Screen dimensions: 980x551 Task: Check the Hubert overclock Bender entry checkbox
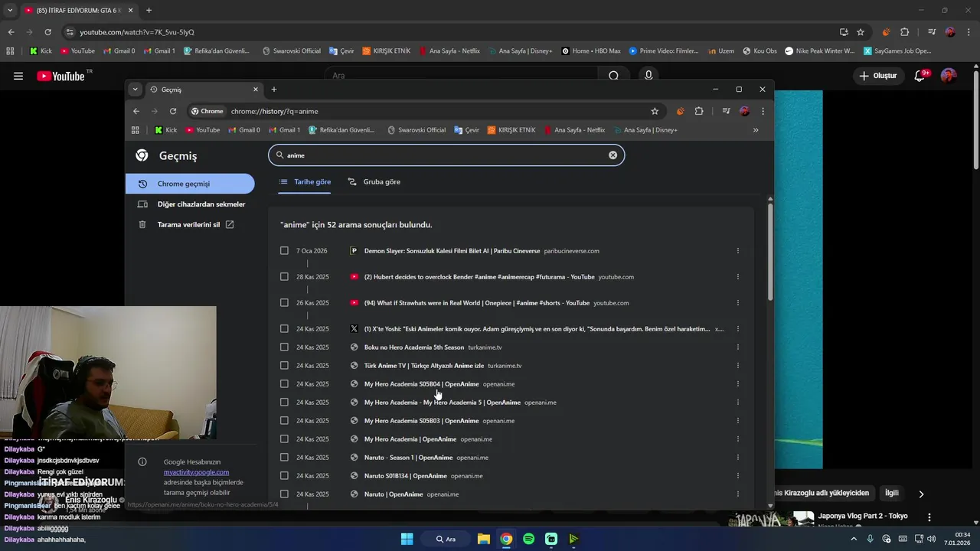(x=284, y=277)
